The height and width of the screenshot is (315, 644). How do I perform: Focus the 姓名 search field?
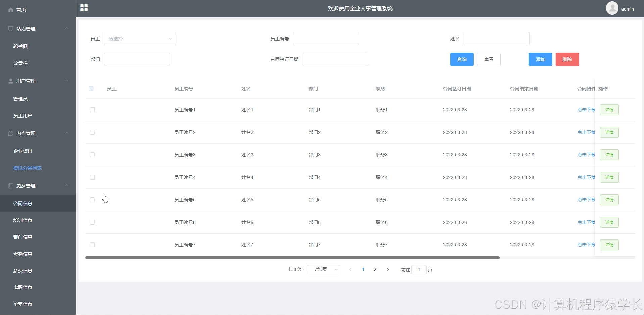click(496, 39)
